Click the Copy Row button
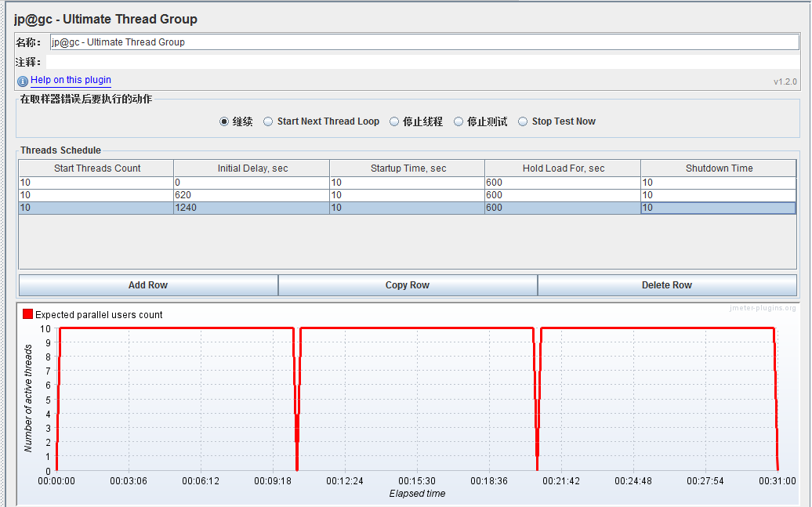This screenshot has width=812, height=507. [x=408, y=285]
